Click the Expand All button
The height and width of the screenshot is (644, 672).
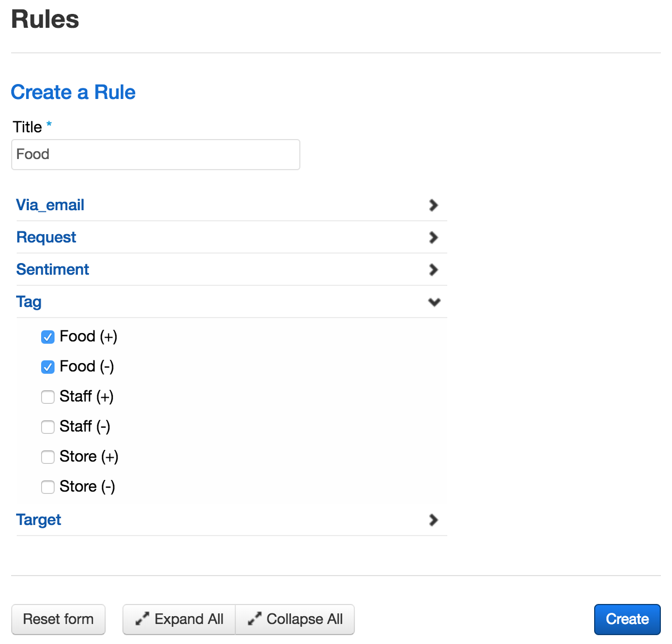[179, 620]
